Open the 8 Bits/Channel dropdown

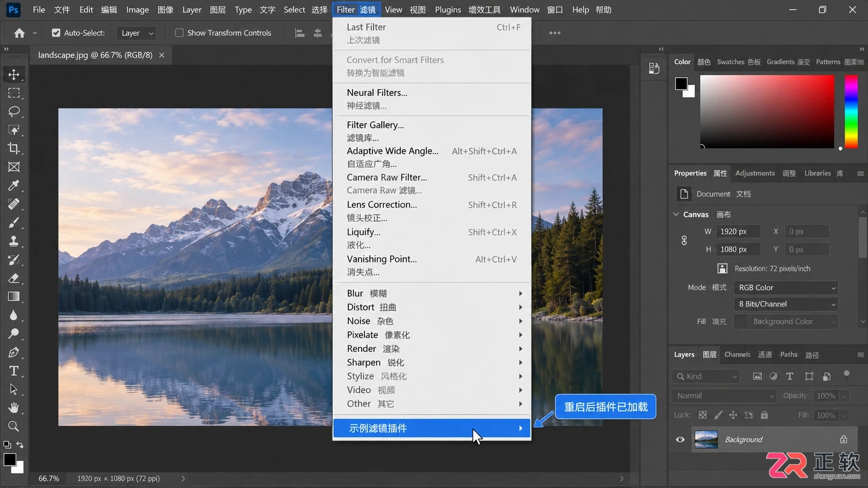coord(786,304)
